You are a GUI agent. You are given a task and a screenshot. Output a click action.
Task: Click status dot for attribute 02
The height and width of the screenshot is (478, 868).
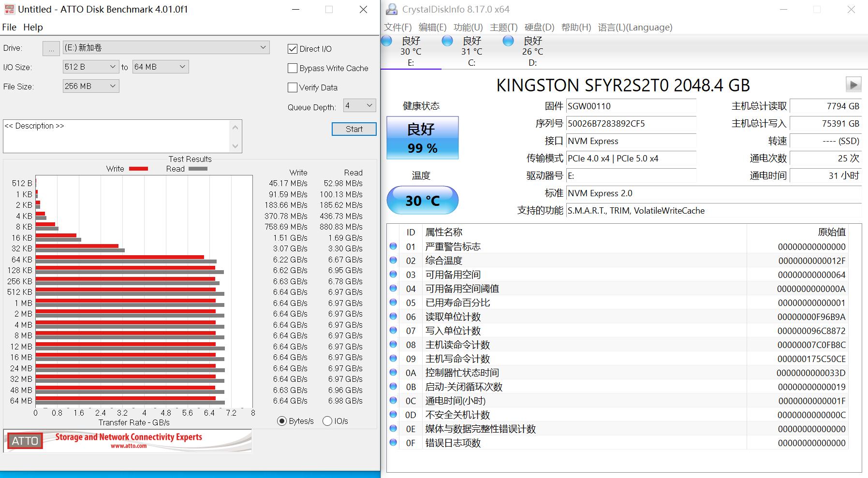[393, 261]
